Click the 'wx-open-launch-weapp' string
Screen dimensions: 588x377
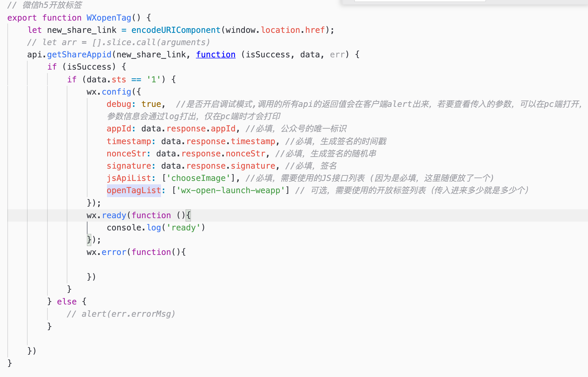point(230,190)
